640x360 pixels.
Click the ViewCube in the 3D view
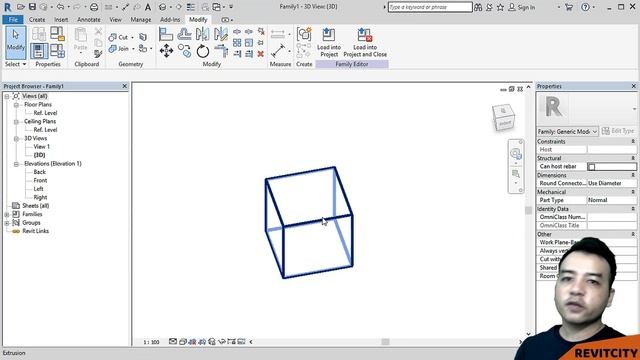(503, 118)
